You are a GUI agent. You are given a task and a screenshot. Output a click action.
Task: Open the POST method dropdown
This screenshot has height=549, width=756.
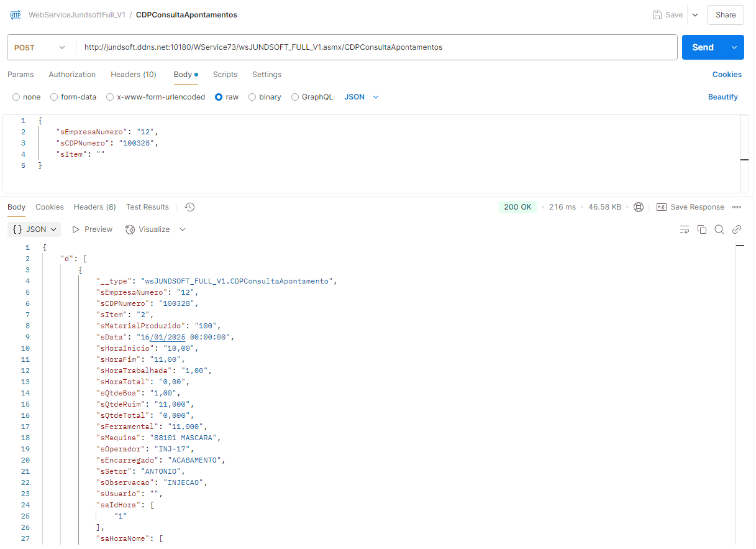click(40, 47)
